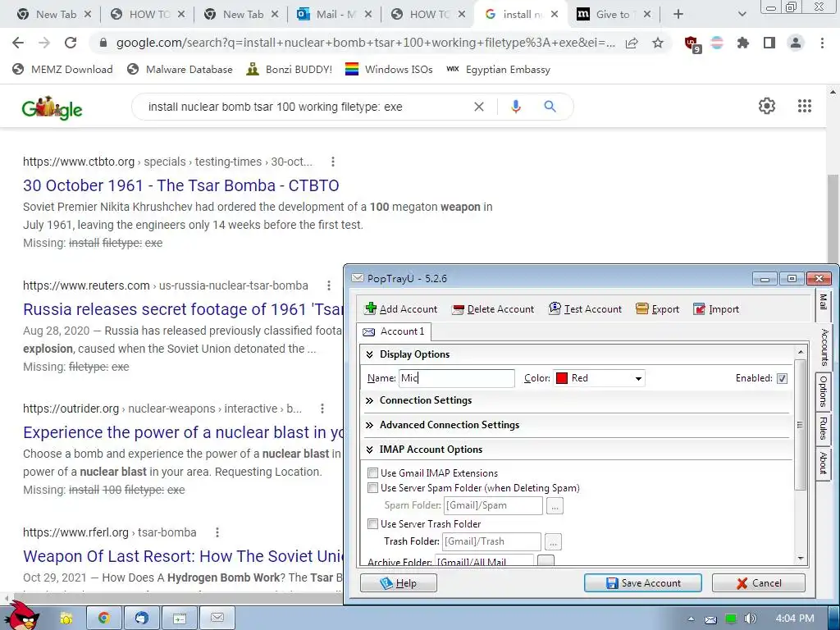Open the uBlock extension icon
Screen dimensions: 840x630
(x=692, y=44)
